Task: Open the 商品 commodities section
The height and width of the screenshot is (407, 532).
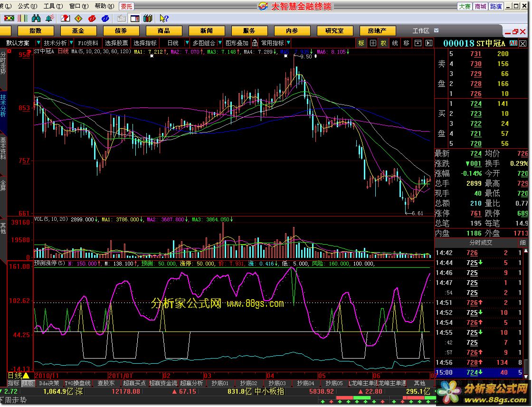Action: pyautogui.click(x=163, y=31)
